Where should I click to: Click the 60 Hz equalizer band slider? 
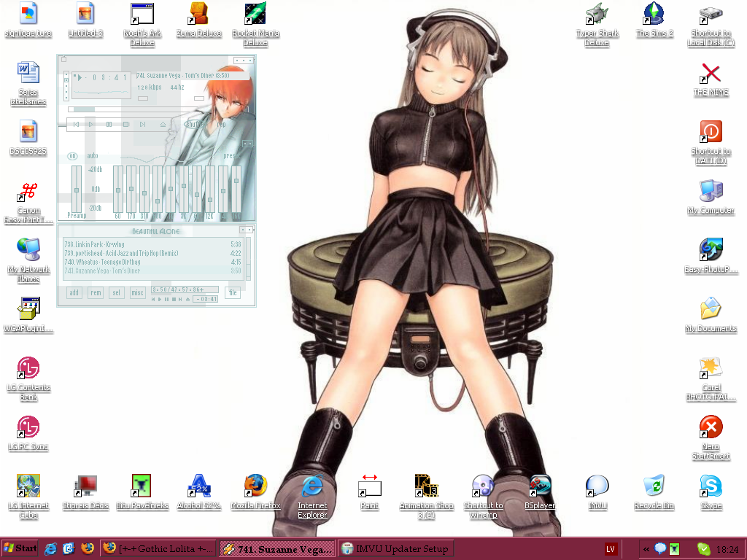click(118, 189)
